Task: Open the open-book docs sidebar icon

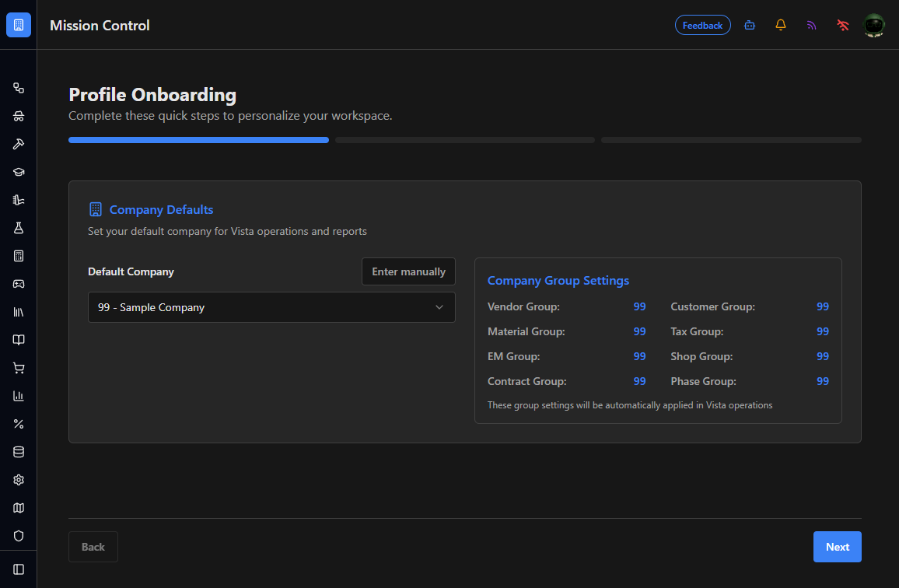Action: [19, 340]
